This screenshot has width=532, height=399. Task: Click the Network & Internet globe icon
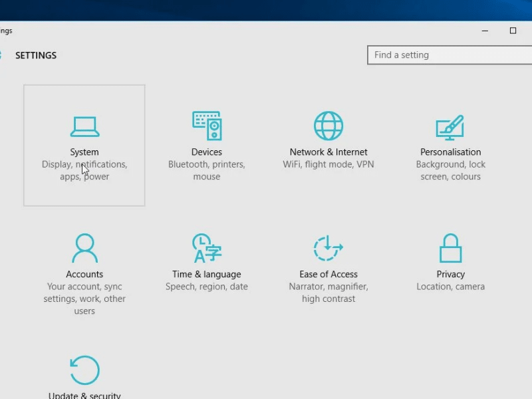[329, 125]
